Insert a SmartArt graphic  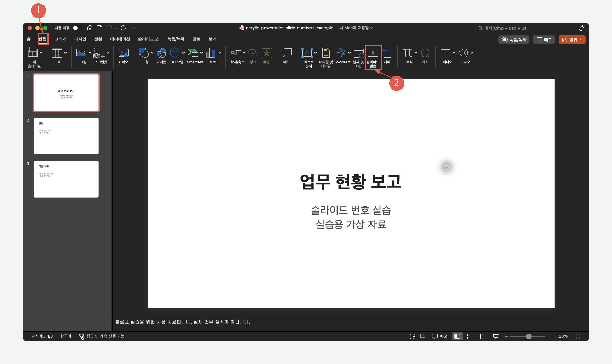pos(193,53)
